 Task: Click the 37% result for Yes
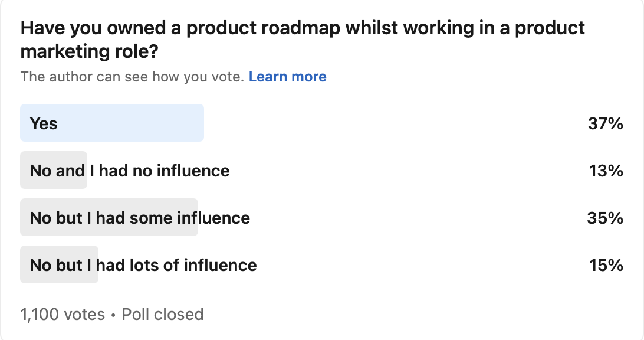point(605,123)
